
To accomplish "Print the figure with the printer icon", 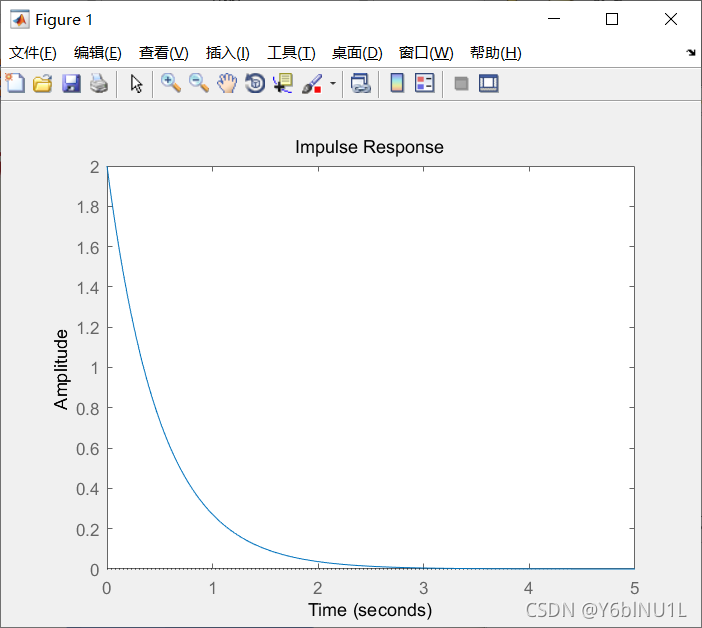I will tap(99, 83).
